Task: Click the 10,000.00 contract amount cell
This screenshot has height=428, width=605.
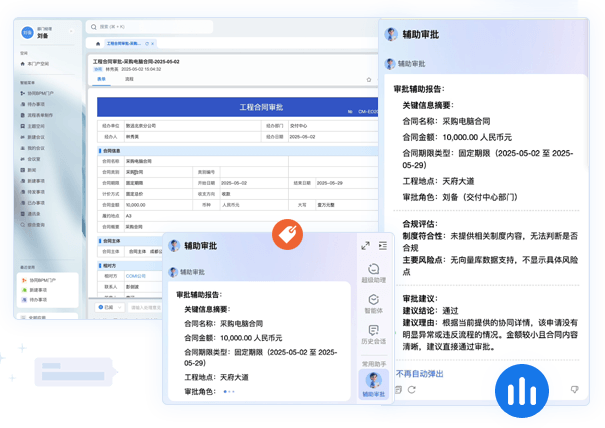Action: click(x=158, y=205)
